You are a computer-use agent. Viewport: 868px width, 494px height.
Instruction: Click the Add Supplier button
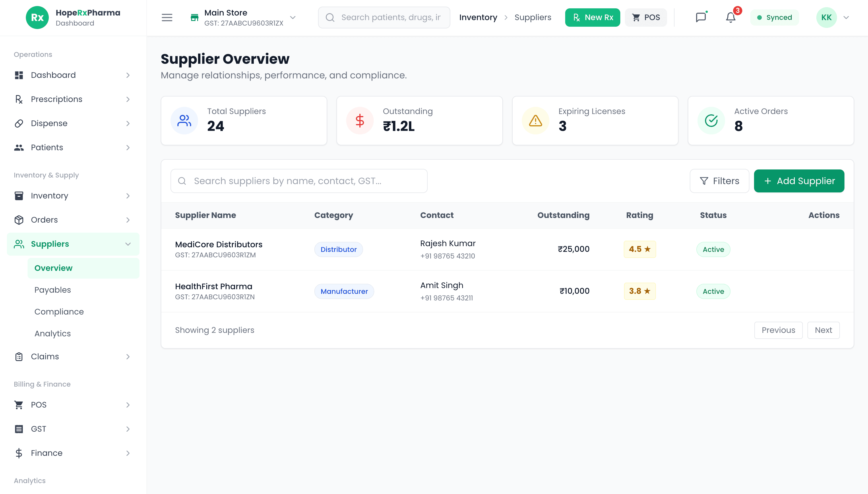799,181
